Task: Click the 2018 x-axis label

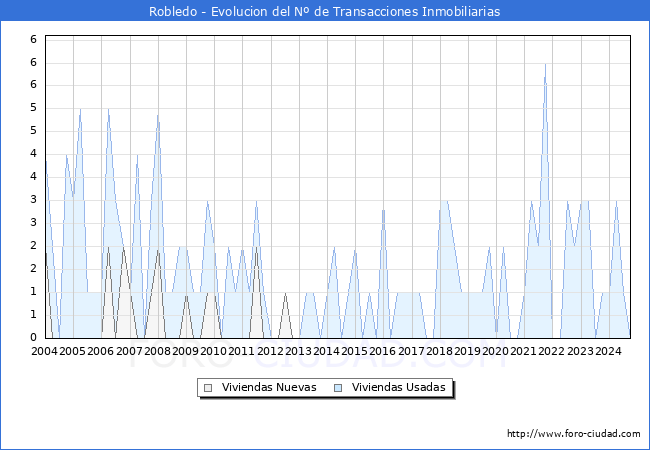Action: [x=439, y=351]
